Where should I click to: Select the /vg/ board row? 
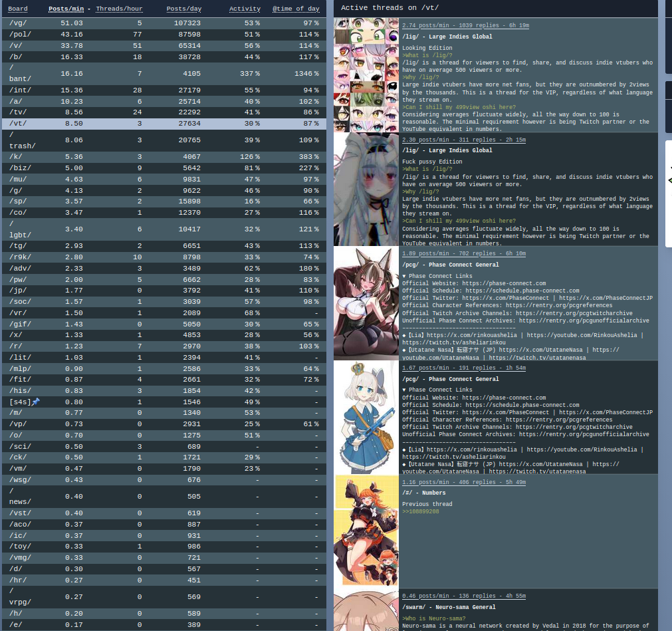point(164,23)
